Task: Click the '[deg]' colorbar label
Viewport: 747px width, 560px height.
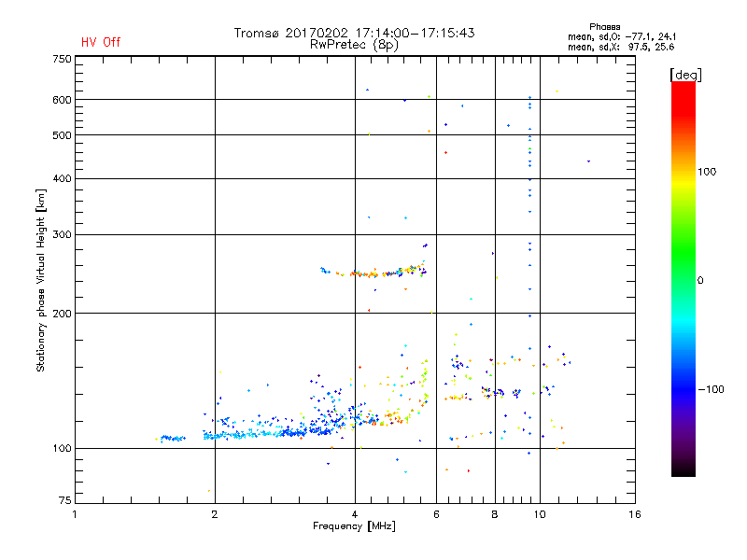Action: pos(685,76)
